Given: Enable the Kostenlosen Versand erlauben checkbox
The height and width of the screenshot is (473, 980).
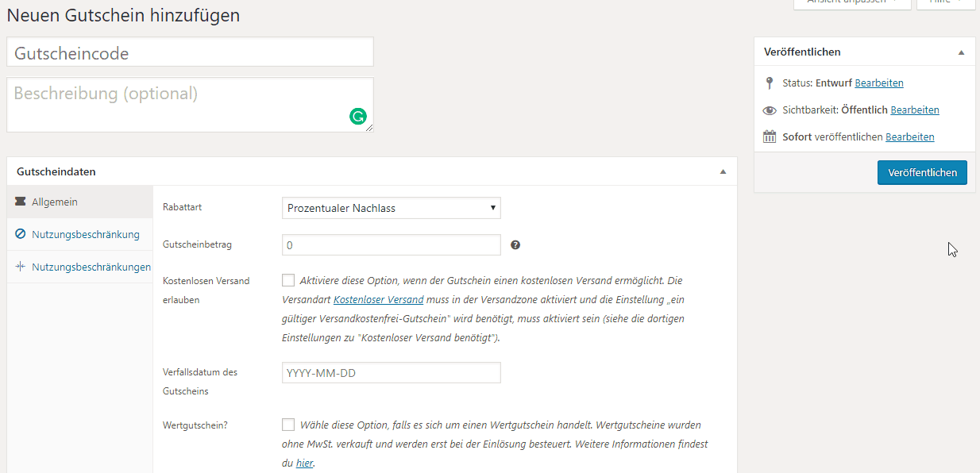Looking at the screenshot, I should [288, 280].
